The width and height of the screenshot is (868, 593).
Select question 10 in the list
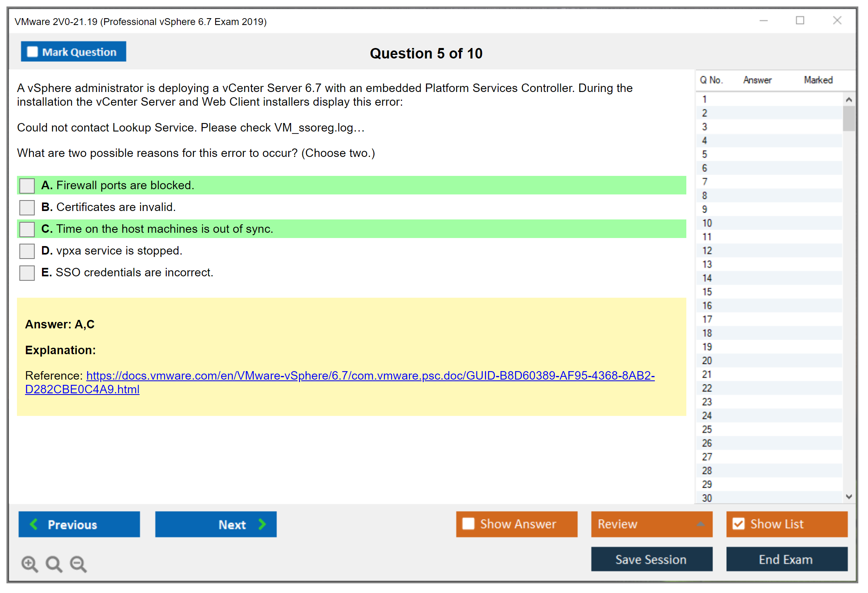click(x=707, y=223)
